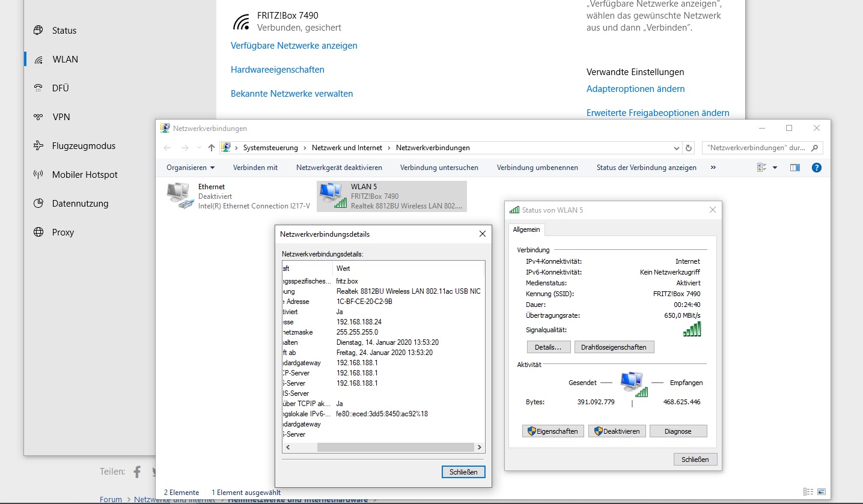Click the search magnifier icon
The height and width of the screenshot is (504, 863).
815,148
